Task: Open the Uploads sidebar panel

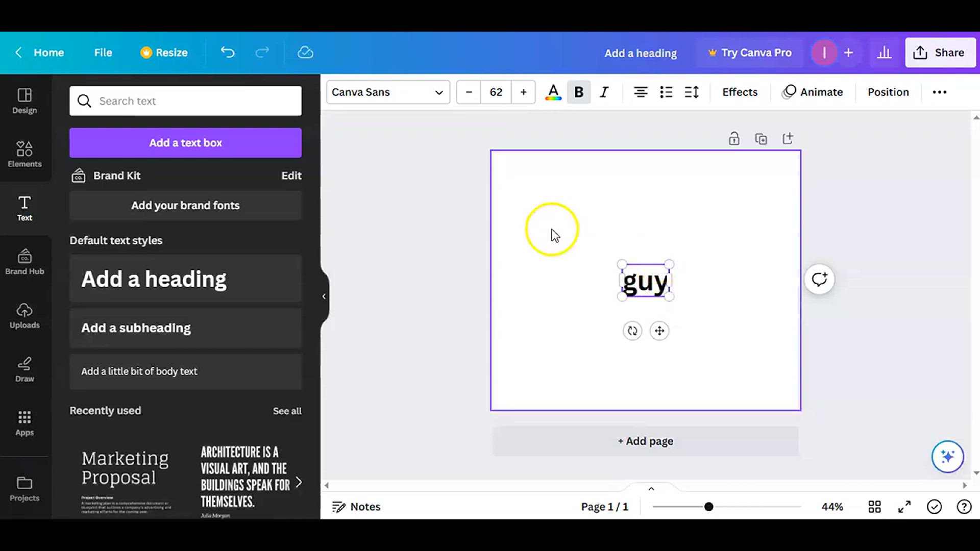Action: (x=24, y=316)
